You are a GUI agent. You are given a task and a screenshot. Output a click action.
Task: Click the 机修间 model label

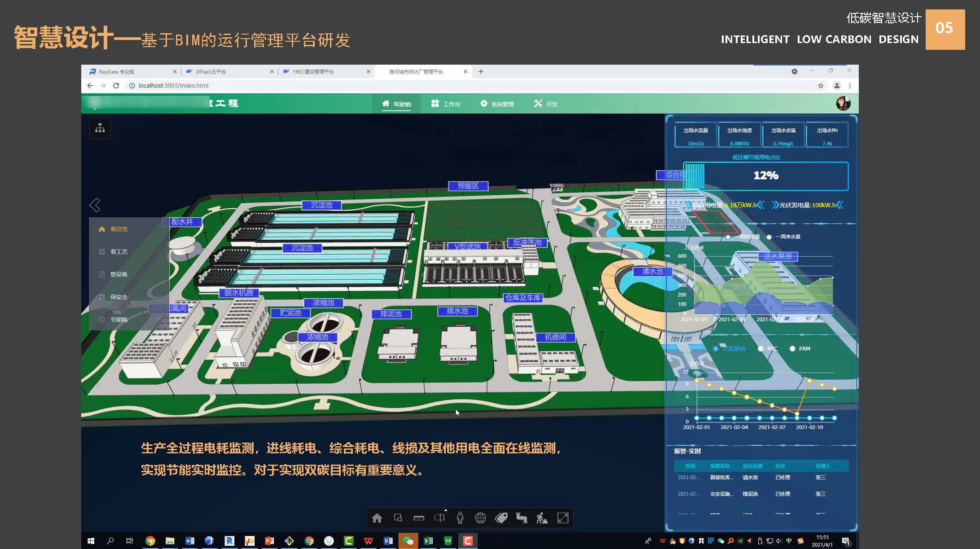pos(555,337)
